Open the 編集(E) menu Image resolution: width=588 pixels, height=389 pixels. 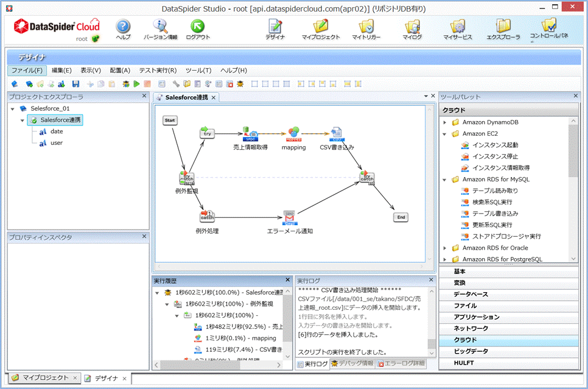pyautogui.click(x=61, y=70)
